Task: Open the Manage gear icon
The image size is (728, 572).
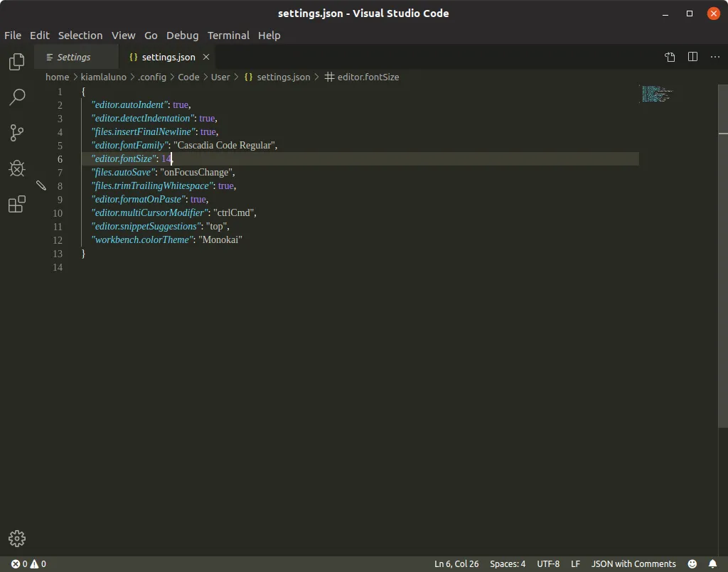Action: tap(17, 538)
